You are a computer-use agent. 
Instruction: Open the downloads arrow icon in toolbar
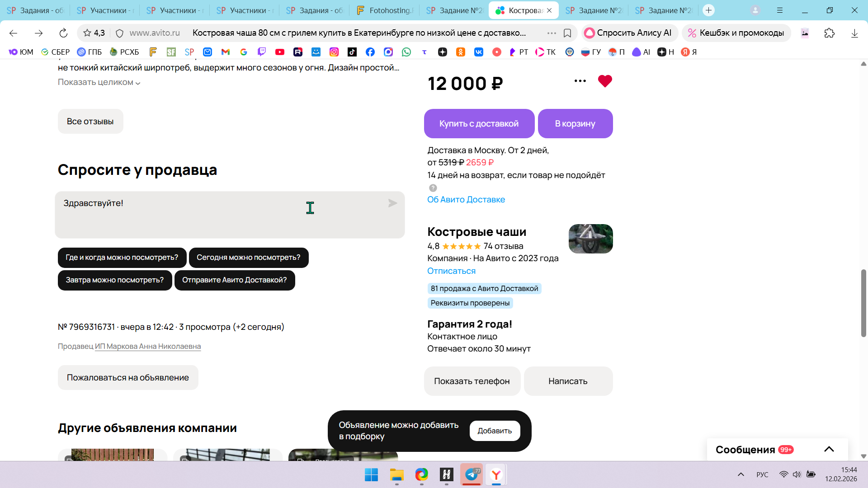coord(854,33)
